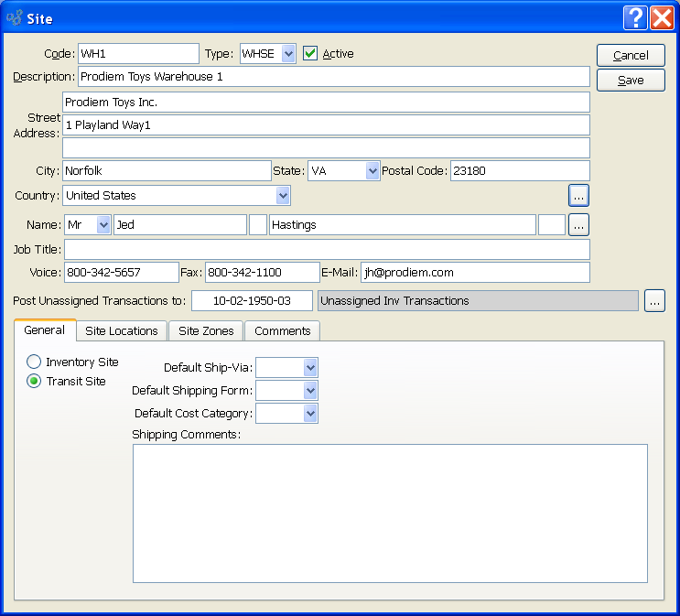
Task: Expand the Type WHSE dropdown
Action: pyautogui.click(x=288, y=53)
